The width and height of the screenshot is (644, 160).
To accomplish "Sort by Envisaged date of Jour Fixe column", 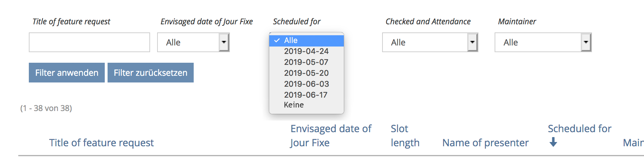I will (x=330, y=136).
